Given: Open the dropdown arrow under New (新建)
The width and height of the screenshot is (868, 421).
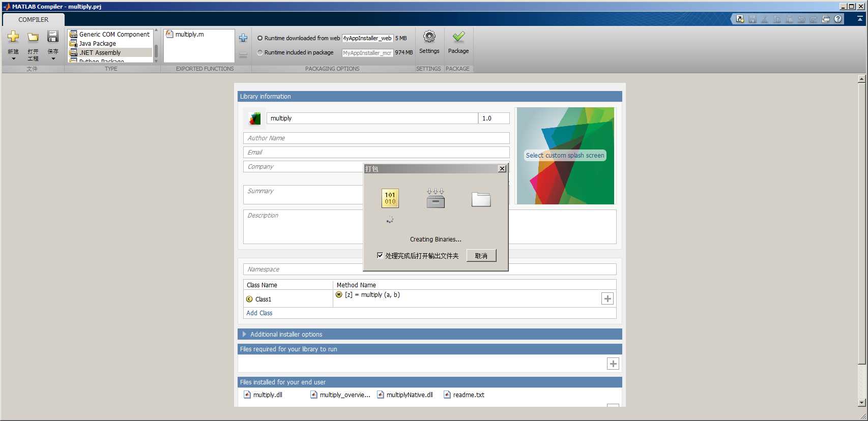Looking at the screenshot, I should tap(13, 59).
